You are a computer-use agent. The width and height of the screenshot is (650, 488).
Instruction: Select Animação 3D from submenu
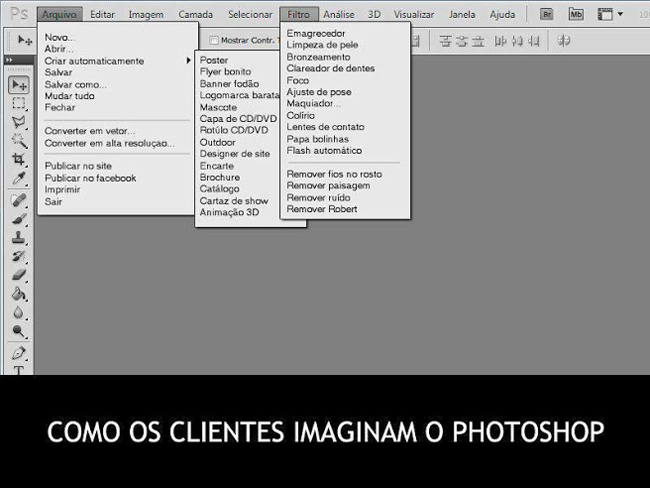point(229,212)
